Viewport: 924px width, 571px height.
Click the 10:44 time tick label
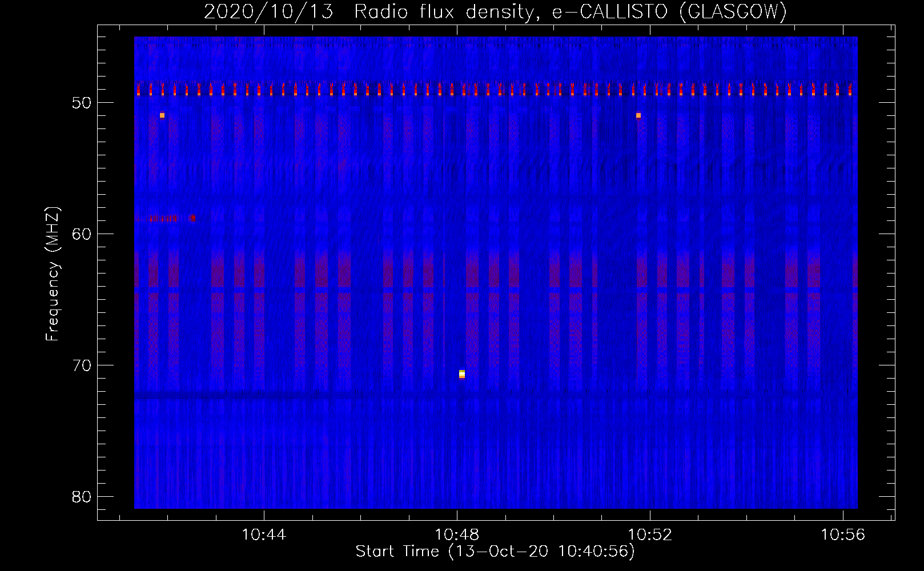pos(264,535)
